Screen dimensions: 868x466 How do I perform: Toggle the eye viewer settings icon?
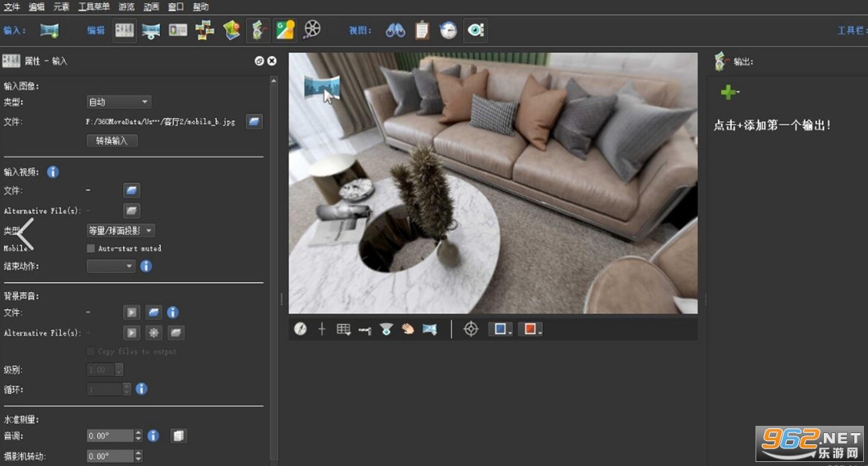(476, 30)
